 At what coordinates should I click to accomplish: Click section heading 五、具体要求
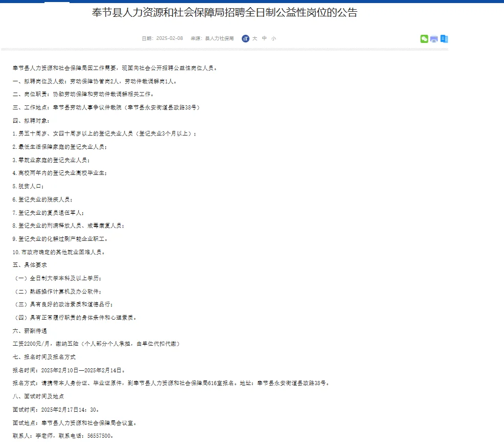pyautogui.click(x=29, y=265)
